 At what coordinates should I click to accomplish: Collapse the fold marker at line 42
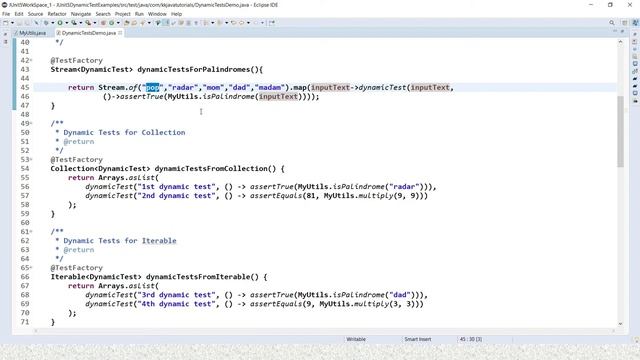click(x=31, y=60)
